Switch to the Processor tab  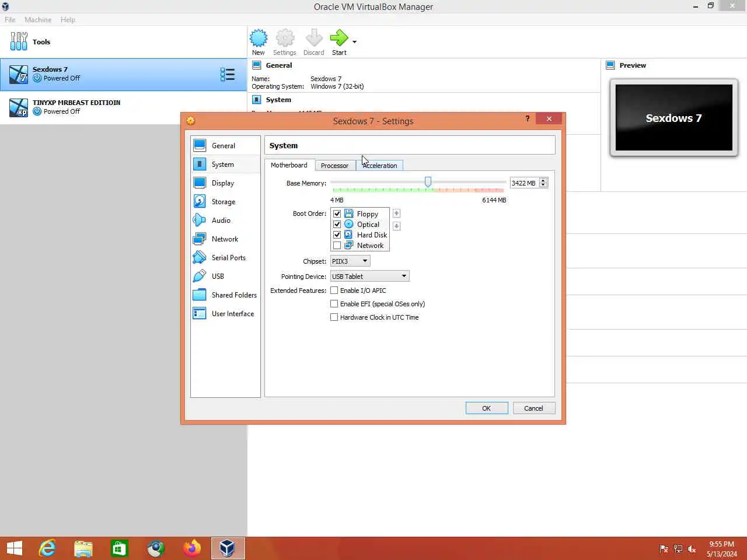[334, 166]
